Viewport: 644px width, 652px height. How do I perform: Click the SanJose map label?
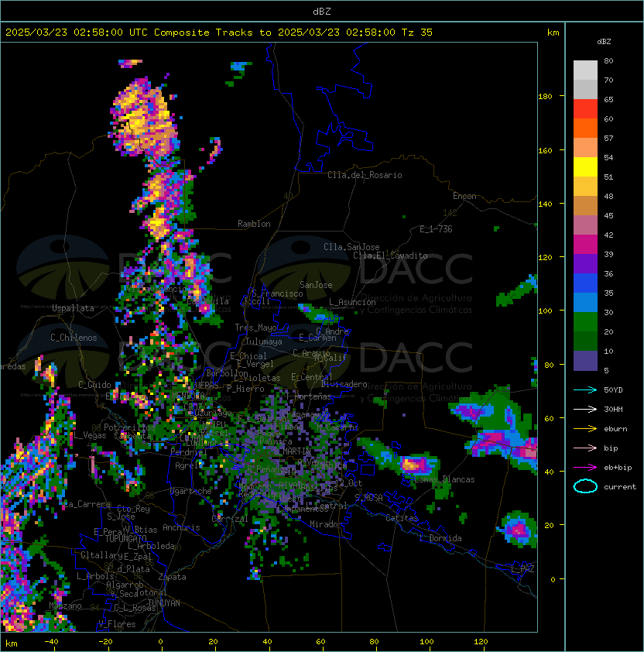[x=316, y=285]
